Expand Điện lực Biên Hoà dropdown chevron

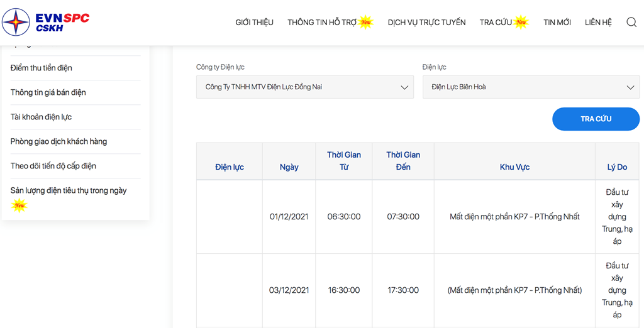coord(630,87)
